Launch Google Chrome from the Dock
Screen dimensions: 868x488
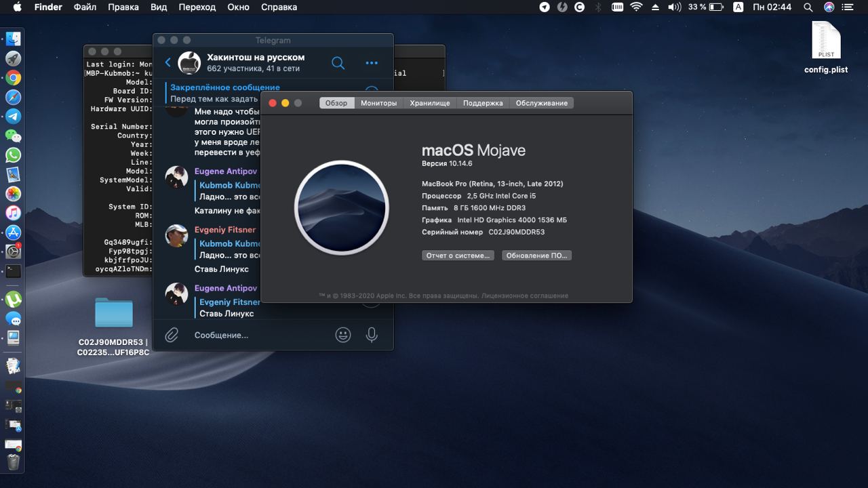tap(14, 78)
